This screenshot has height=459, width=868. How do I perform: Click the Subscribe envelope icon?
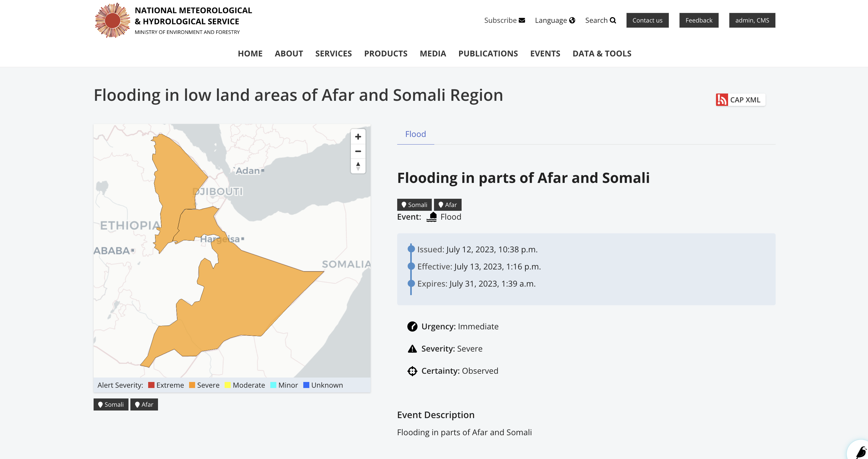(522, 20)
